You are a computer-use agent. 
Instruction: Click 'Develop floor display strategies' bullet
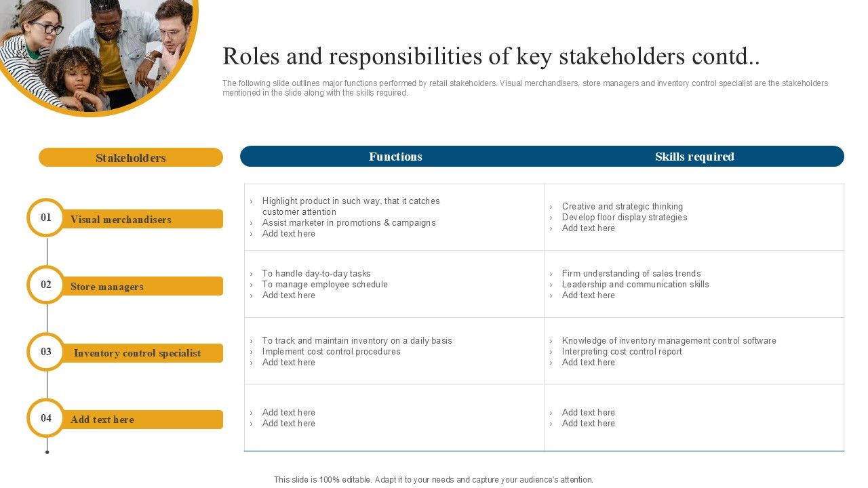tap(624, 218)
